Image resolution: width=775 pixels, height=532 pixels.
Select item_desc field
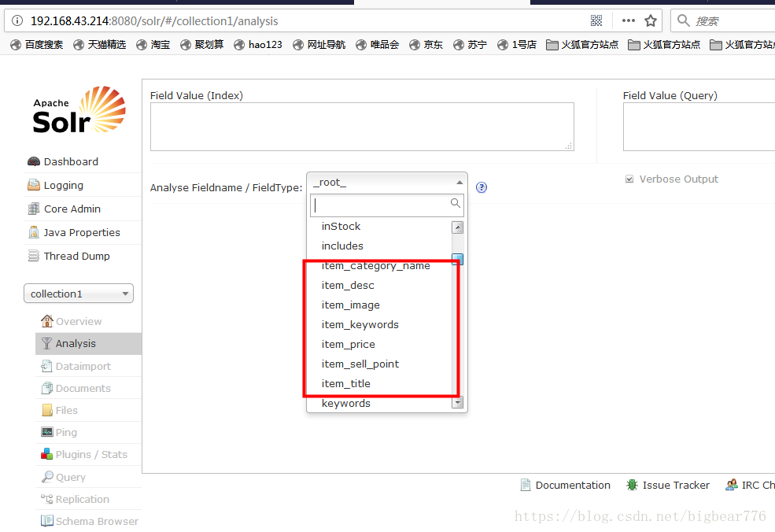(x=348, y=286)
